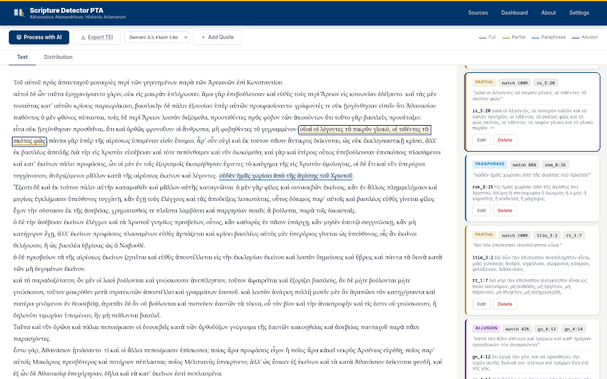Delete the rom_8:35 paraphrase card
The width and height of the screenshot is (607, 379).
click(505, 210)
